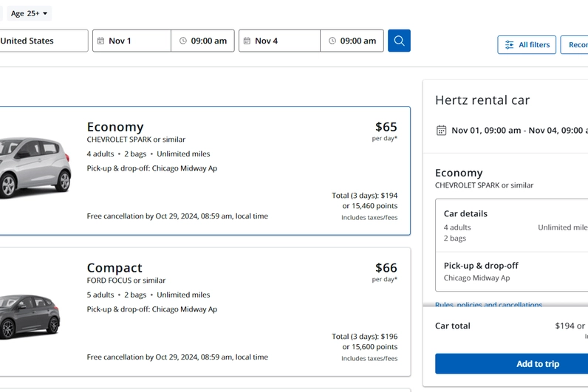Open the Recommended sort button
Image resolution: width=588 pixels, height=392 pixels.
[x=574, y=45]
